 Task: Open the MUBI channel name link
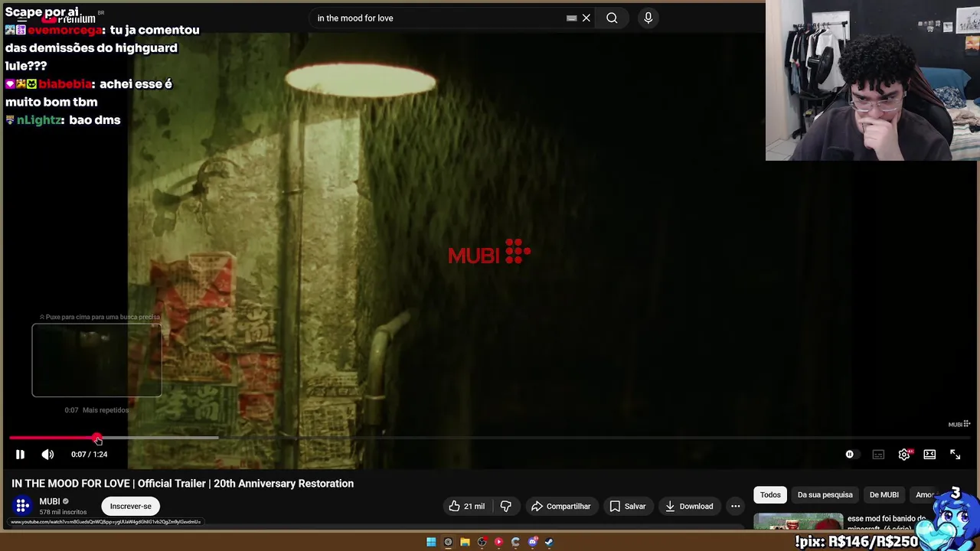[x=50, y=501]
